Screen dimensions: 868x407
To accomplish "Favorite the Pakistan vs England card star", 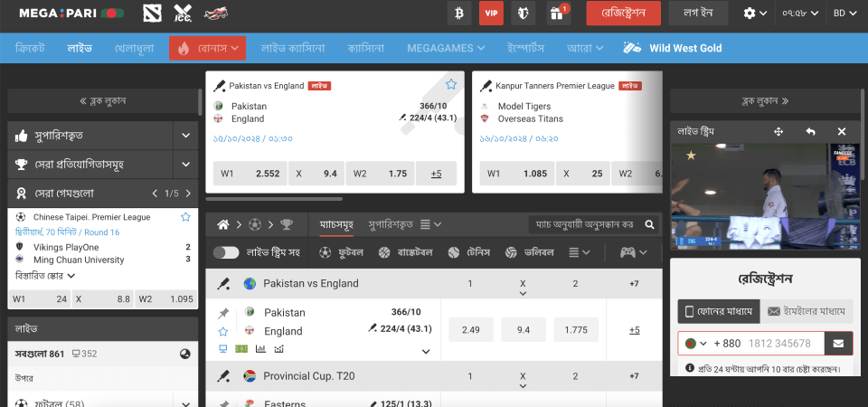I will pyautogui.click(x=450, y=85).
